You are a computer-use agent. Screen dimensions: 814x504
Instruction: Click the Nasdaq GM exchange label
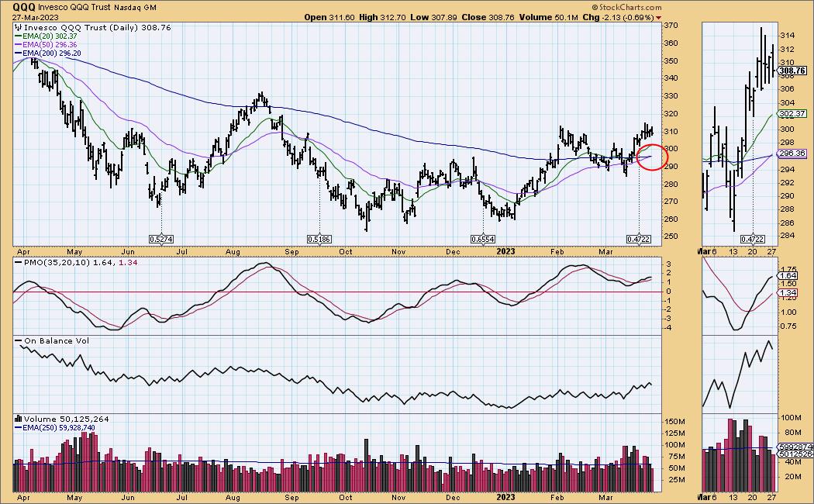point(135,8)
